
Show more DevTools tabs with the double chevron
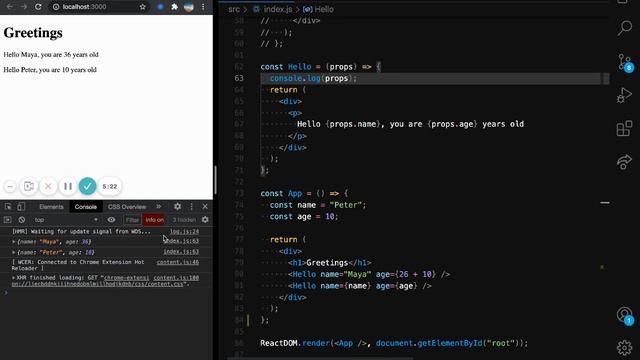point(159,207)
